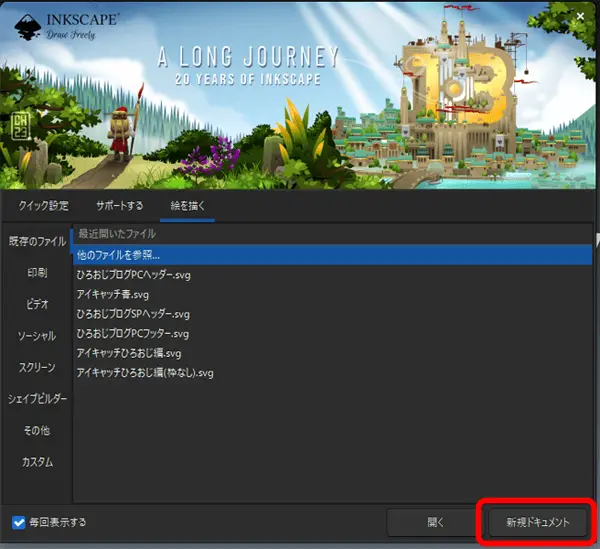Select the 既存のファイル category
The height and width of the screenshot is (549, 600).
click(37, 241)
